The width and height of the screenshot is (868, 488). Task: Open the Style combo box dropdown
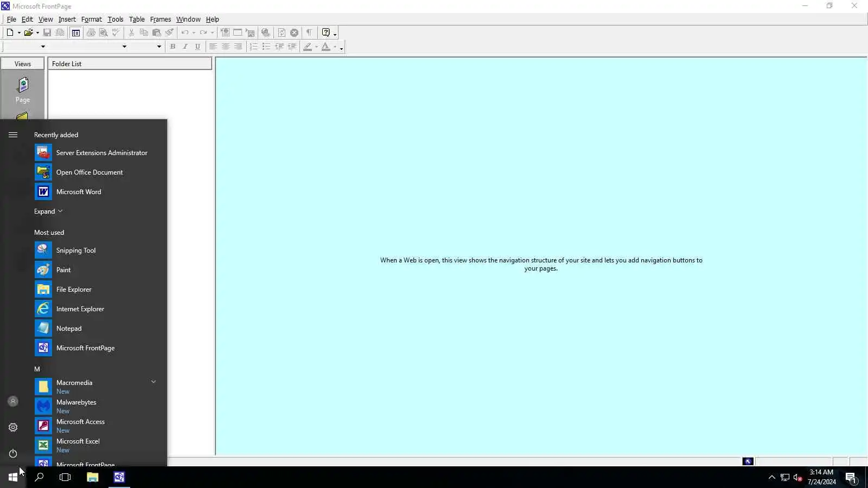[x=43, y=47]
